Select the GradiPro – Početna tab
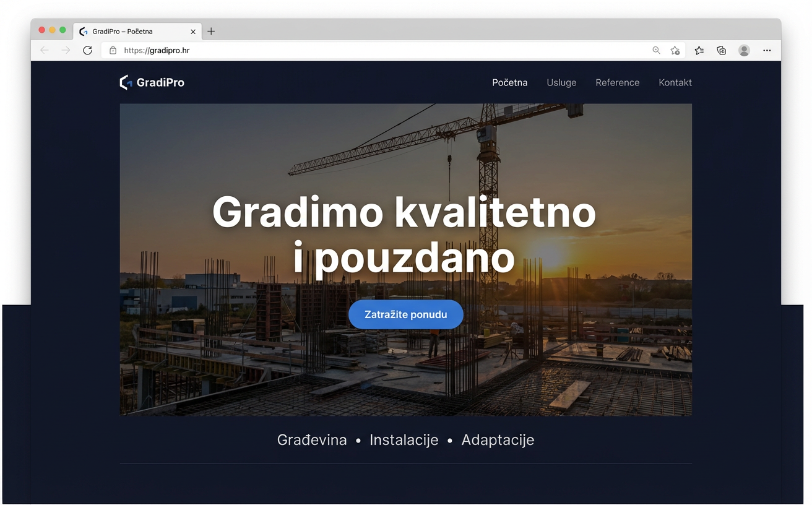Image resolution: width=812 pixels, height=505 pixels. (x=137, y=32)
